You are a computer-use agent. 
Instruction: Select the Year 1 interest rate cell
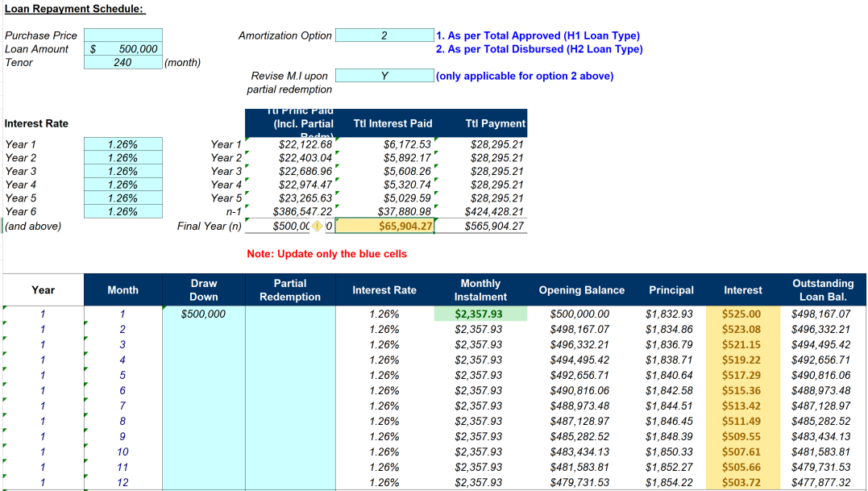(123, 144)
